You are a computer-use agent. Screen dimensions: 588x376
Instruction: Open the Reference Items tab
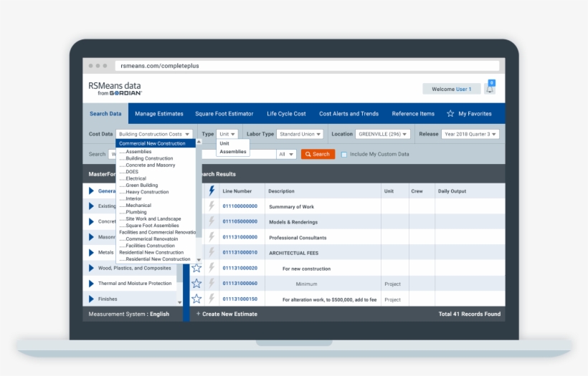click(x=413, y=113)
